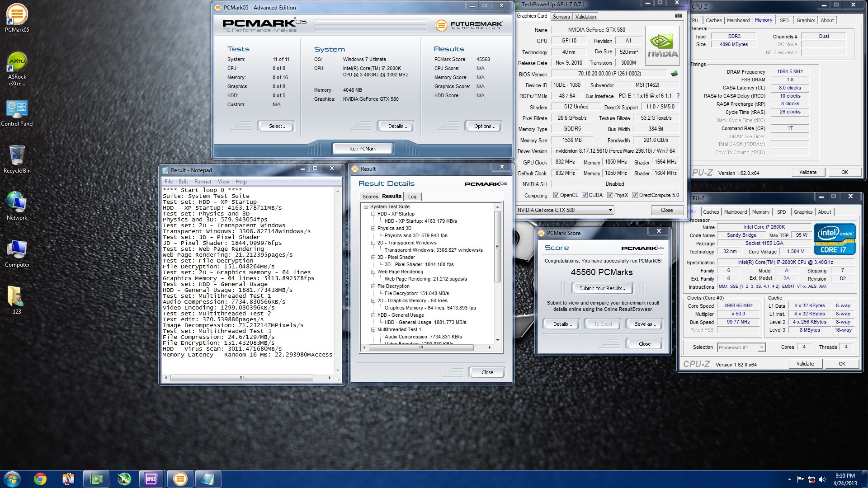The image size is (868, 488).
Task: Open Computer desktop icon
Action: point(17,253)
